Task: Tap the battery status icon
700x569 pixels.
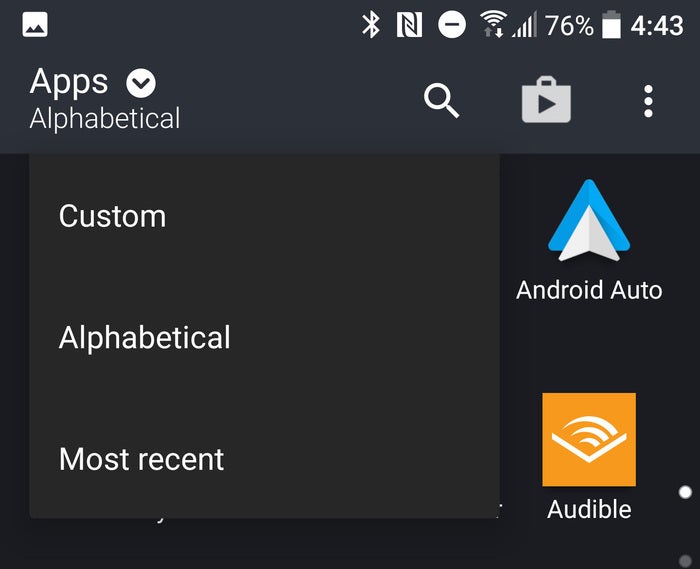Action: click(x=611, y=25)
